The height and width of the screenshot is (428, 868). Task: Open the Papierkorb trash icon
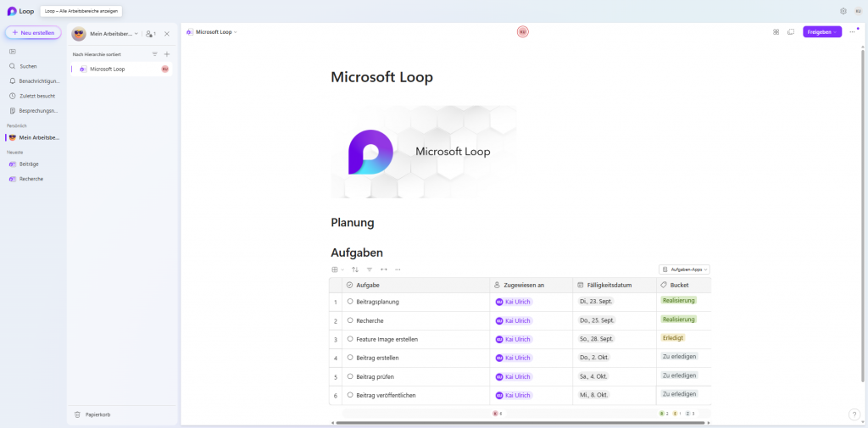(x=78, y=414)
